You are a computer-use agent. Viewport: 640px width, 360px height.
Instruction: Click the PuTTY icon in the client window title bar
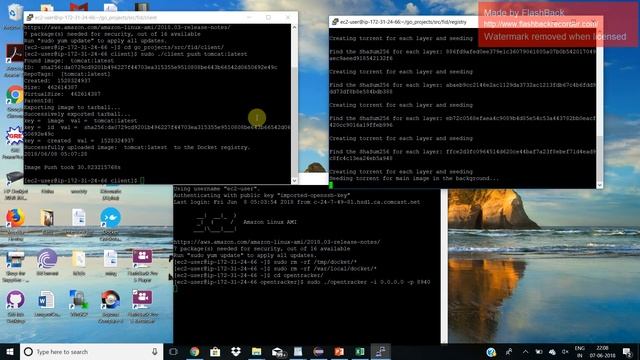tap(29, 18)
